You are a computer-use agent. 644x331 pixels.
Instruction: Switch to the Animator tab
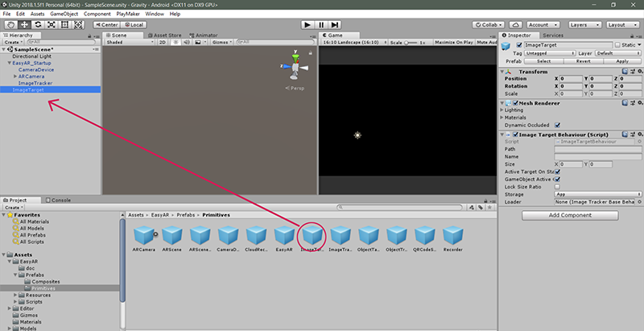[204, 35]
